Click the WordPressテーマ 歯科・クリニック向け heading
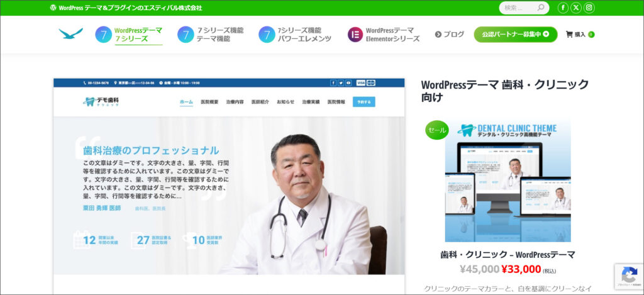 click(x=505, y=91)
